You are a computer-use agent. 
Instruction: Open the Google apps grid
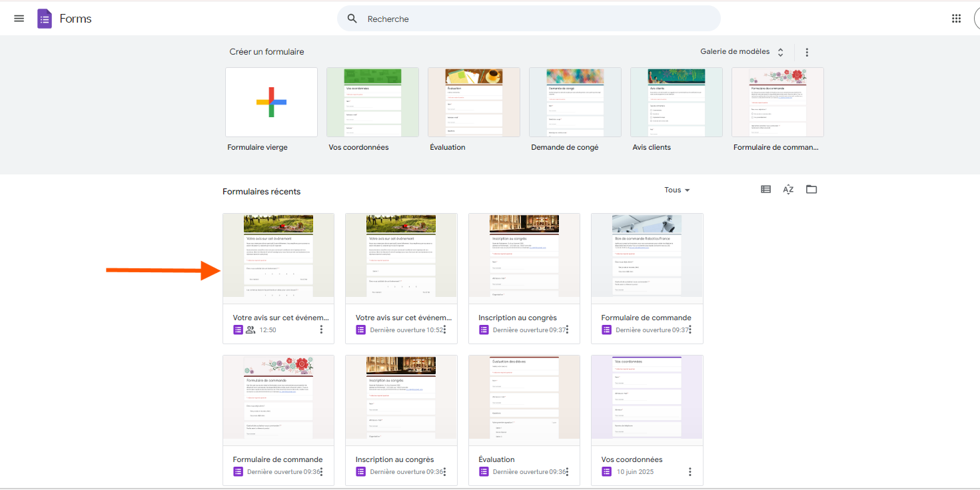(x=956, y=19)
